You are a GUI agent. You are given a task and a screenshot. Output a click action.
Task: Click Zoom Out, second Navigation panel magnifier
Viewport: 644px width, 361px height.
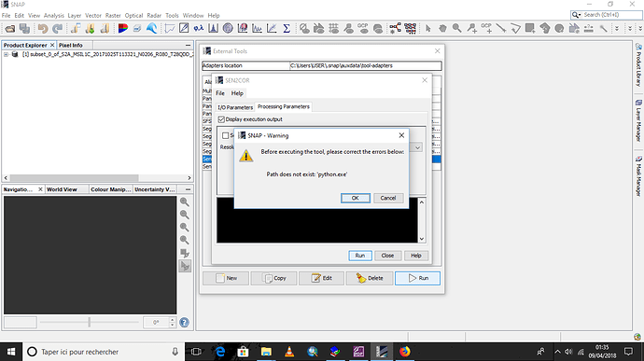coord(185,215)
